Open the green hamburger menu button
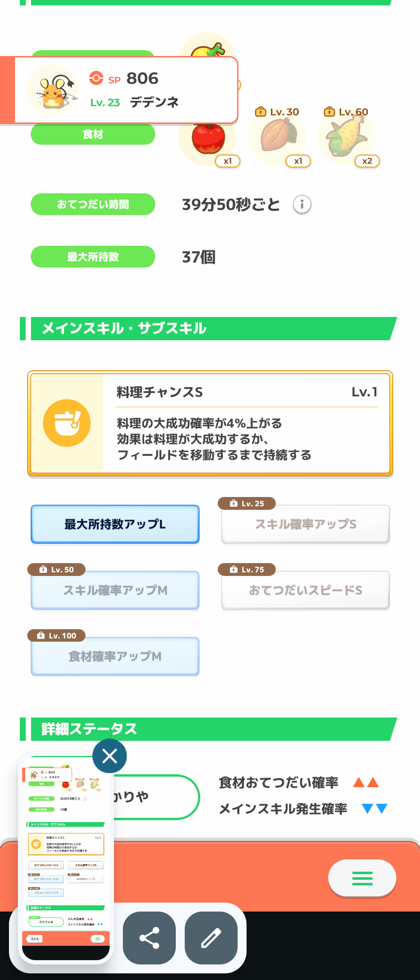The height and width of the screenshot is (980, 420). point(362,878)
